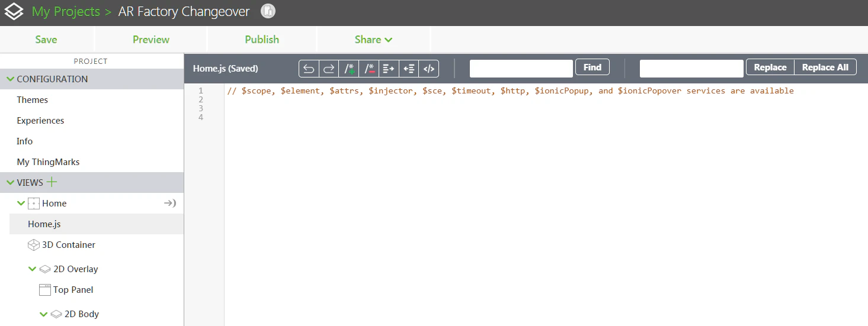Click the code comment on line 1

click(x=510, y=91)
